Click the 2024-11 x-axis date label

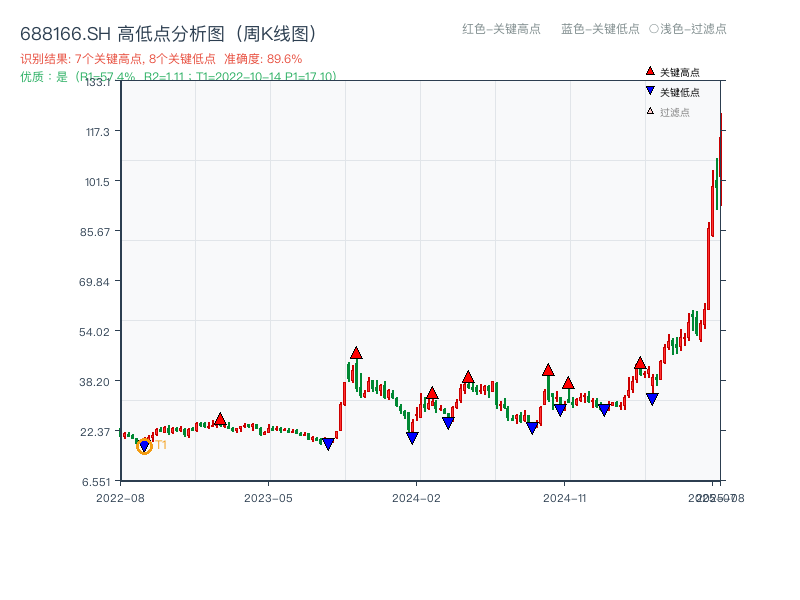tap(565, 498)
